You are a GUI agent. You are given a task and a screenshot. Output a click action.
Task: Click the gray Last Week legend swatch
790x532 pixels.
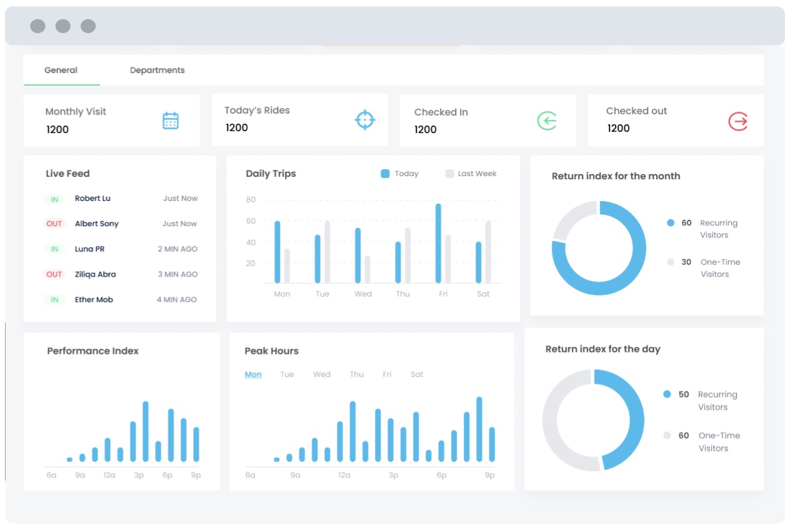[449, 174]
